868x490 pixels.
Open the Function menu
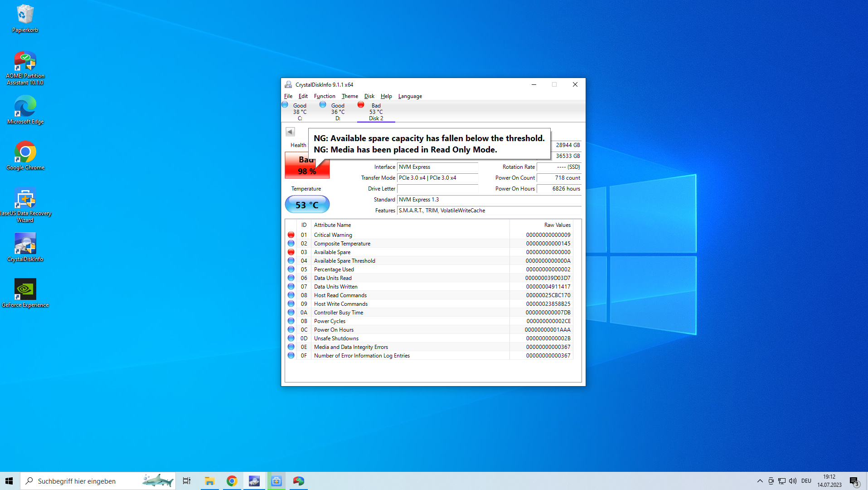(324, 96)
